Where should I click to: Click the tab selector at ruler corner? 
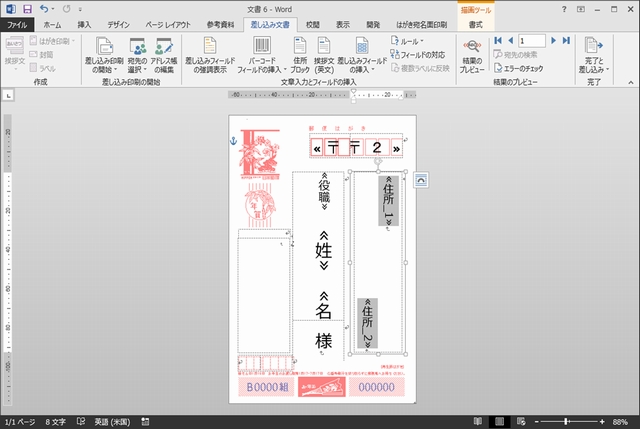click(x=8, y=96)
